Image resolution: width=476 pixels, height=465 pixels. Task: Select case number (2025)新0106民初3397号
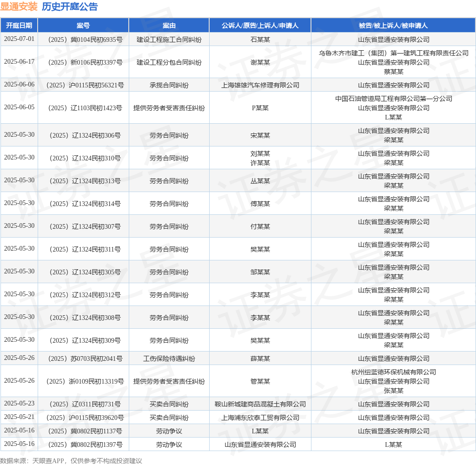click(x=85, y=62)
